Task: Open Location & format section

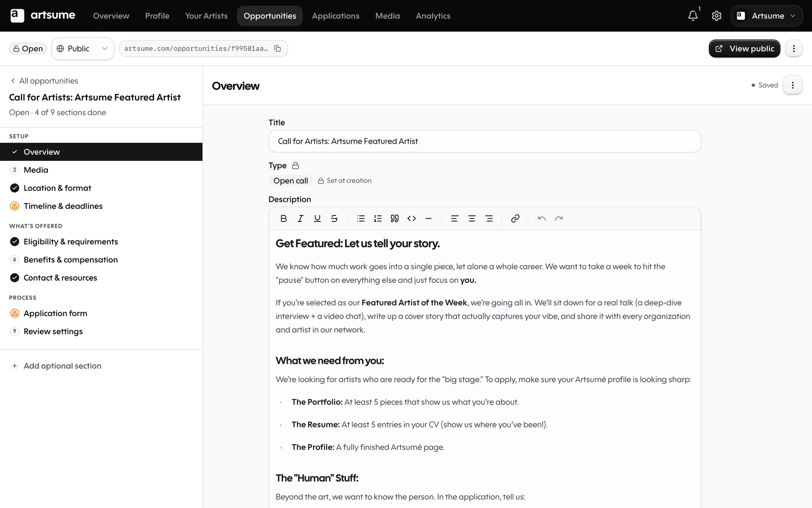Action: click(101, 188)
